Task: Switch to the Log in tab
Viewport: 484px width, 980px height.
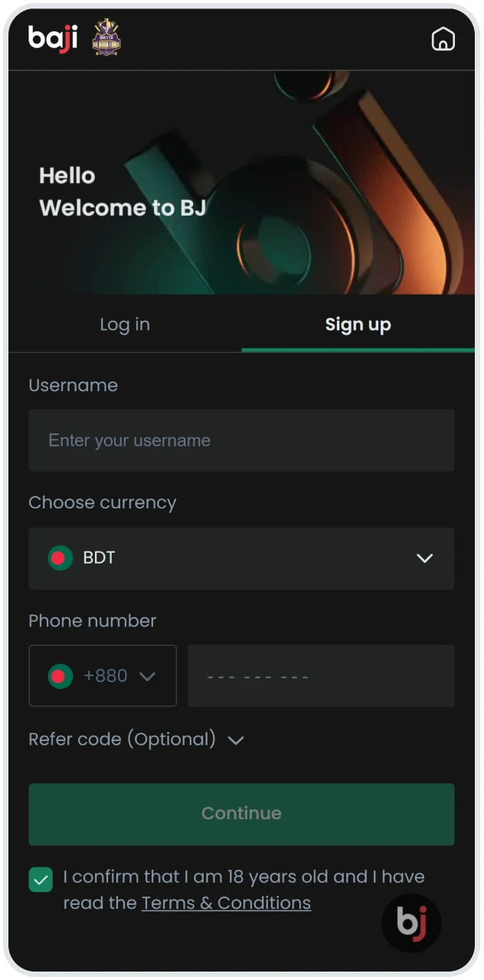Action: click(124, 325)
